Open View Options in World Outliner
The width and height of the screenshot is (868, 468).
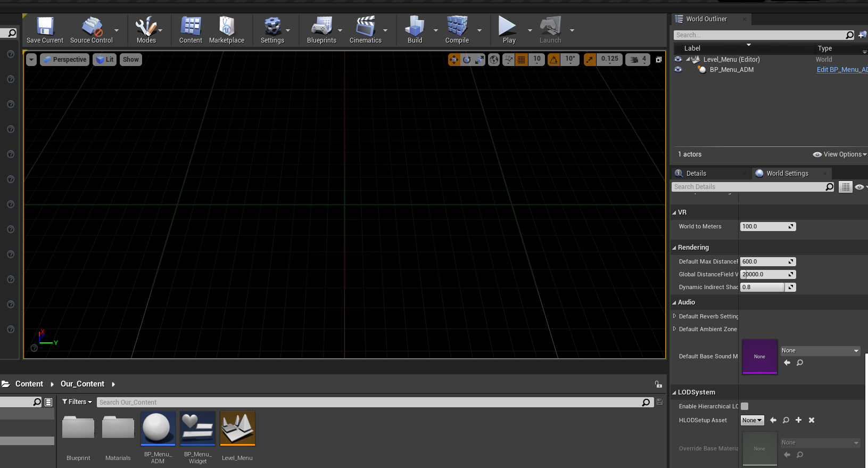point(840,154)
